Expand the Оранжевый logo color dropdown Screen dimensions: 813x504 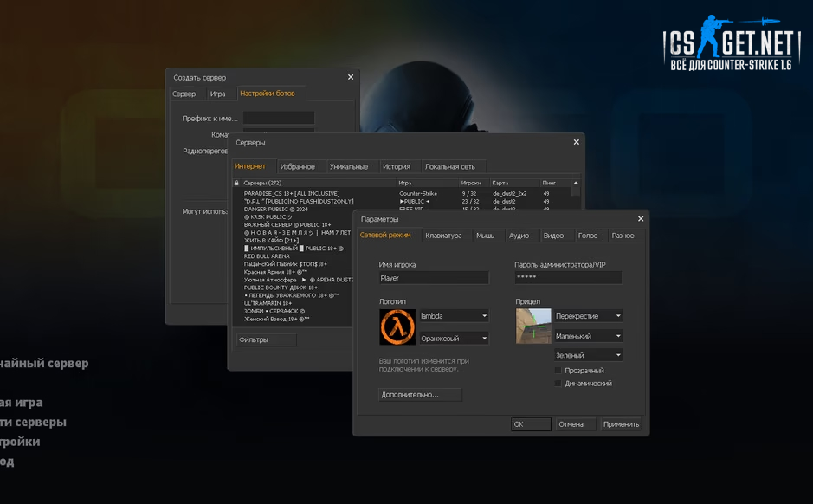[x=454, y=339]
